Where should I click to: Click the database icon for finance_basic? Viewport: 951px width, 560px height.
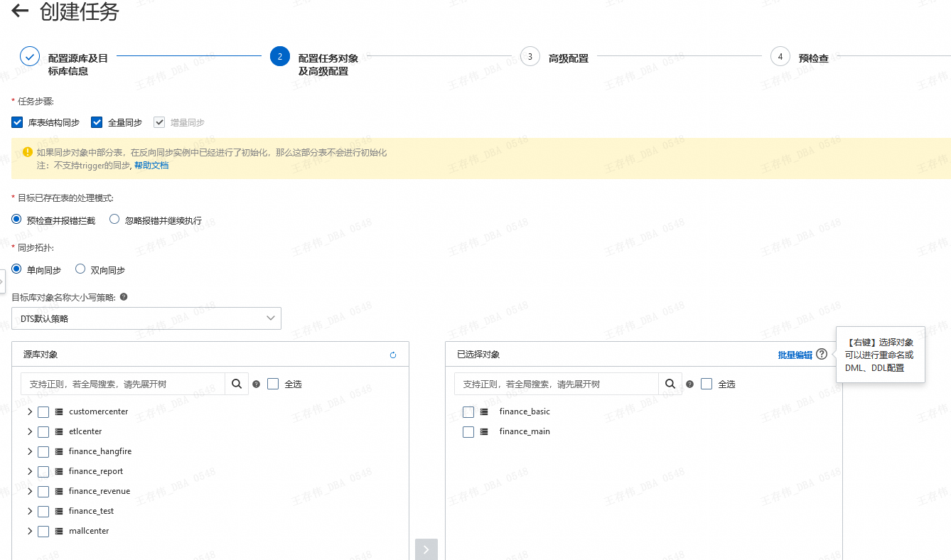pos(484,411)
